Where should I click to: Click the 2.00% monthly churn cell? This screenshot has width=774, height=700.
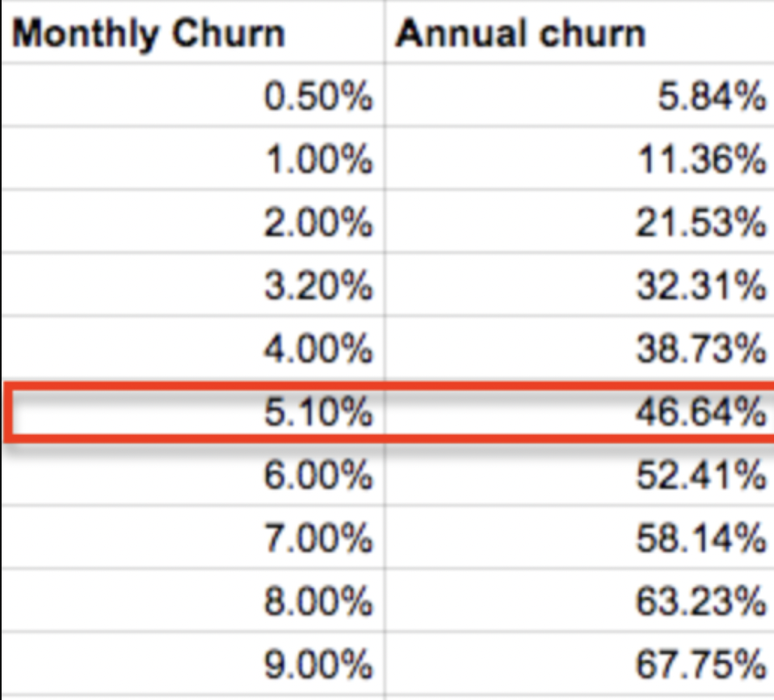coord(193,221)
